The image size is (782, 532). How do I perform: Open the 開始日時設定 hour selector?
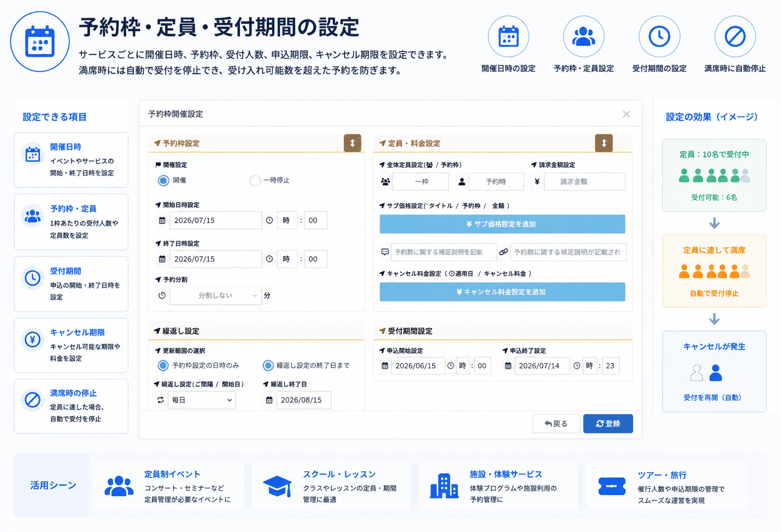[x=287, y=220]
